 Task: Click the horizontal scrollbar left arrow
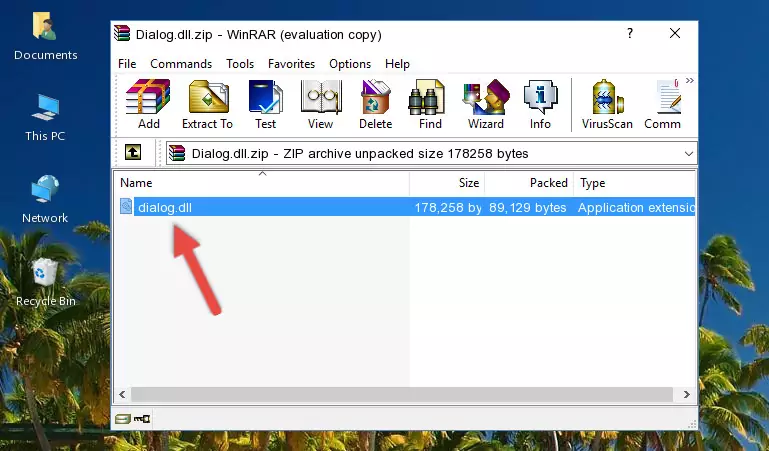123,394
